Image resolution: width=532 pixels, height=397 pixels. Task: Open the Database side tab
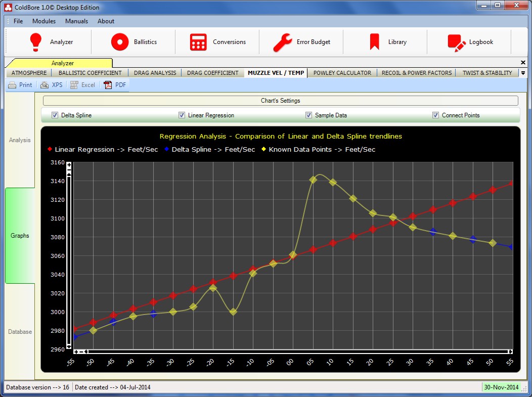coord(20,332)
